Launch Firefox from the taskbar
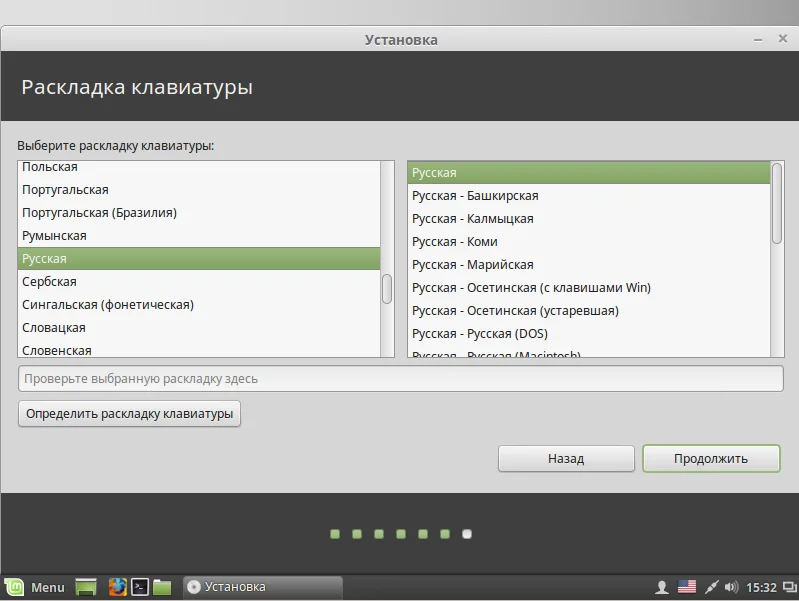This screenshot has height=601, width=799. tap(117, 587)
